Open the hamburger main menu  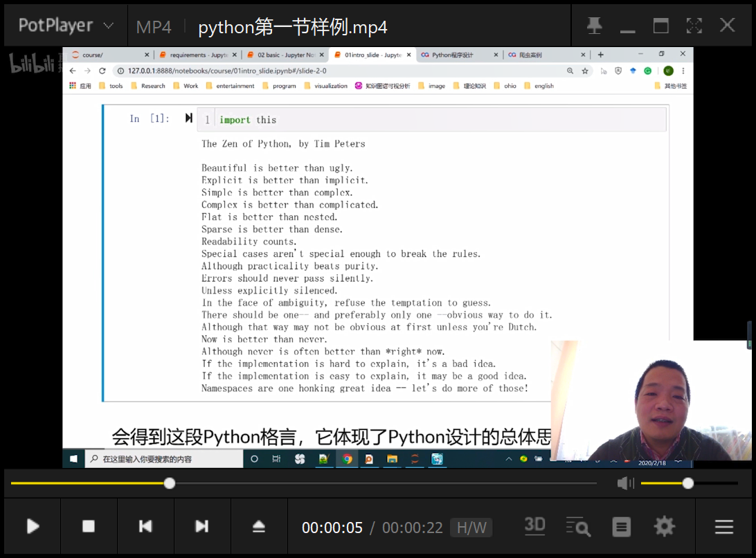coord(724,527)
